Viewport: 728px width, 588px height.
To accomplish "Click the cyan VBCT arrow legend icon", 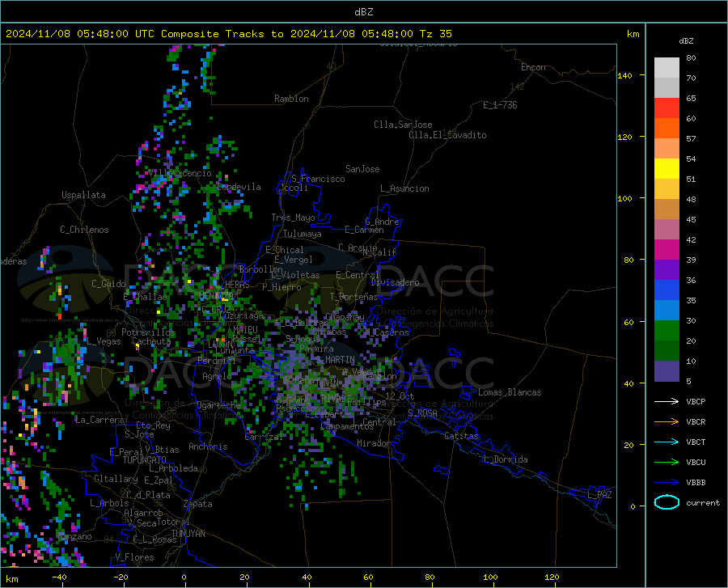I will pos(667,442).
